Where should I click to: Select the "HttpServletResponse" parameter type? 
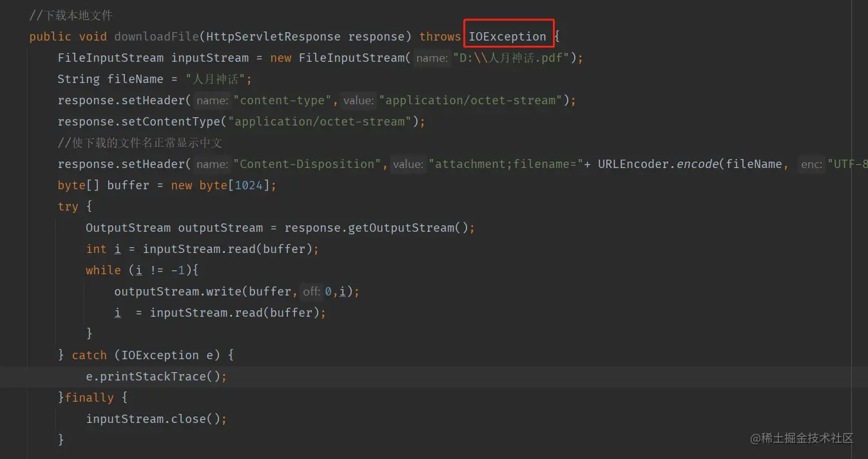click(273, 37)
